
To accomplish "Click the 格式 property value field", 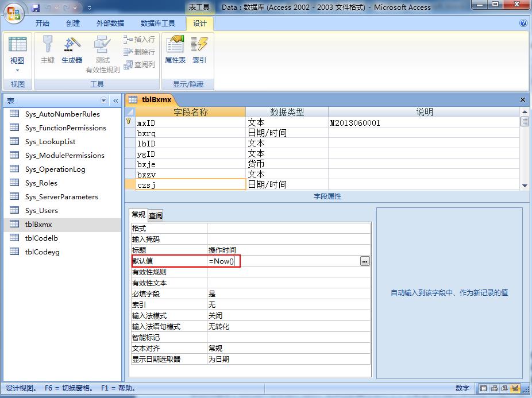I will [x=288, y=229].
